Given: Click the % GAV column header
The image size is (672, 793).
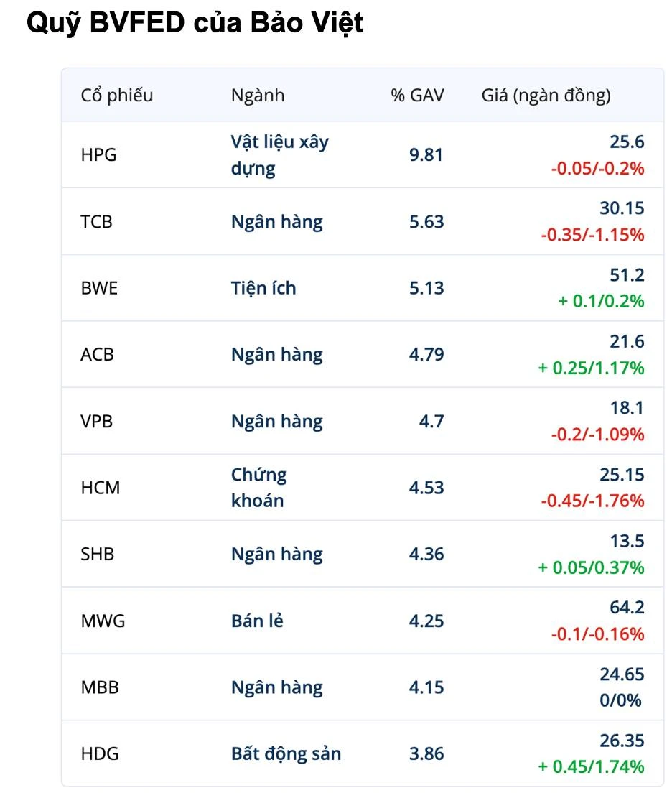Looking at the screenshot, I should pos(417,95).
